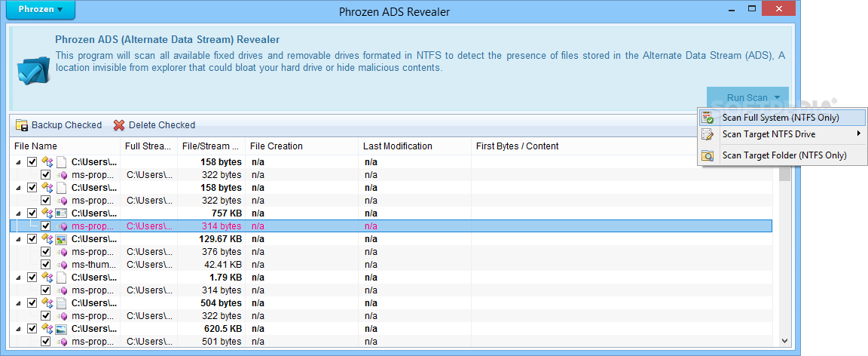
Task: Choose Scan Target Folder (NTFS Only)
Action: (x=782, y=155)
